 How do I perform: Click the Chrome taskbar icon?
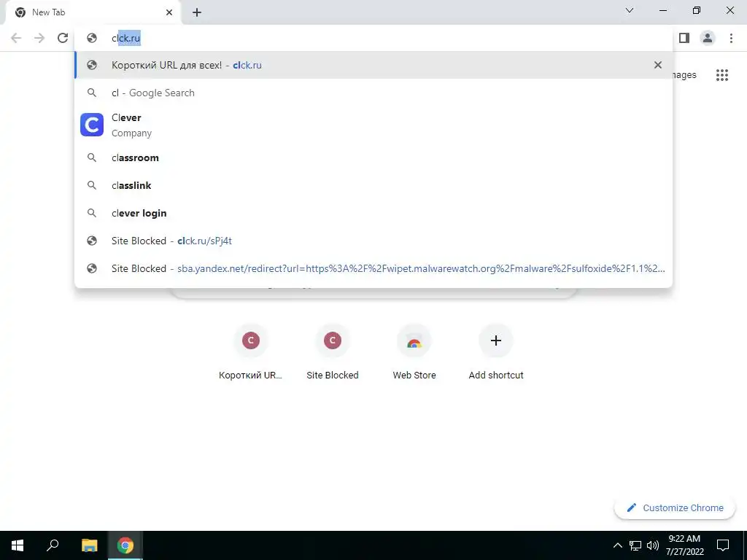[125, 545]
